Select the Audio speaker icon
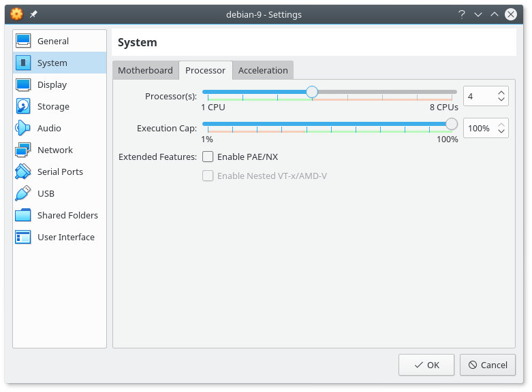This screenshot has width=532, height=392. (23, 128)
